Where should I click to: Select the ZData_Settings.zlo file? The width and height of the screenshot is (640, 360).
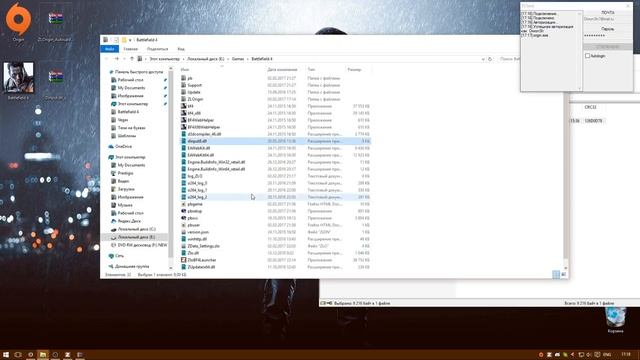(203, 246)
